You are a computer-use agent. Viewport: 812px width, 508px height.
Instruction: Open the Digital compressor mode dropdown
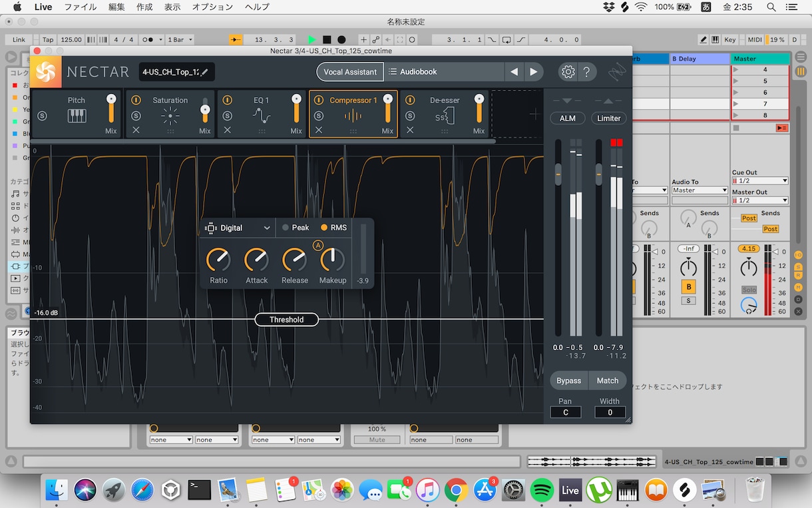tap(238, 228)
